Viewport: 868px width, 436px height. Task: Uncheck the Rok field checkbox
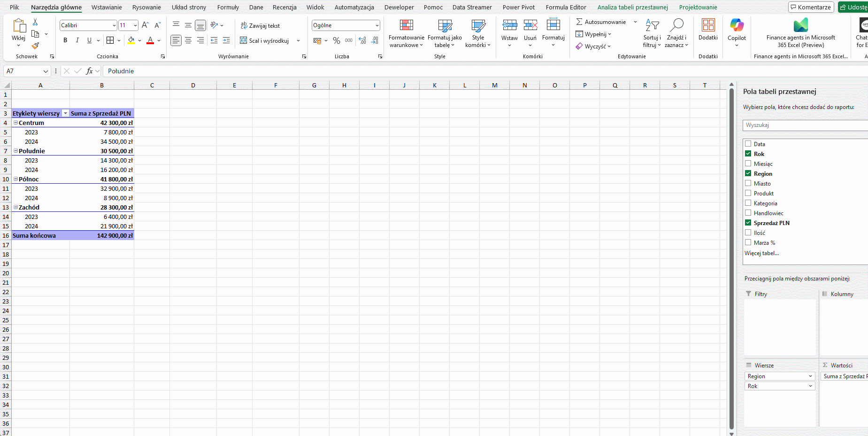pos(748,154)
